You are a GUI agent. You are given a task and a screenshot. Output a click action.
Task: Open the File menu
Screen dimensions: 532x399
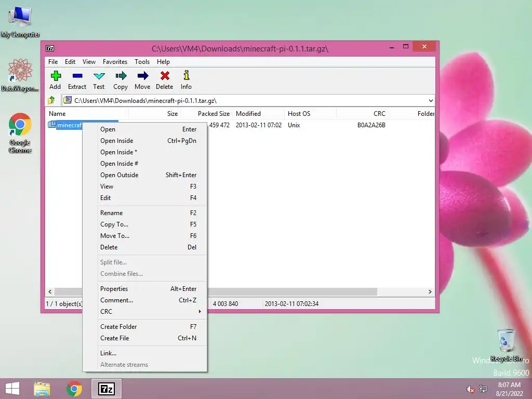click(x=53, y=62)
